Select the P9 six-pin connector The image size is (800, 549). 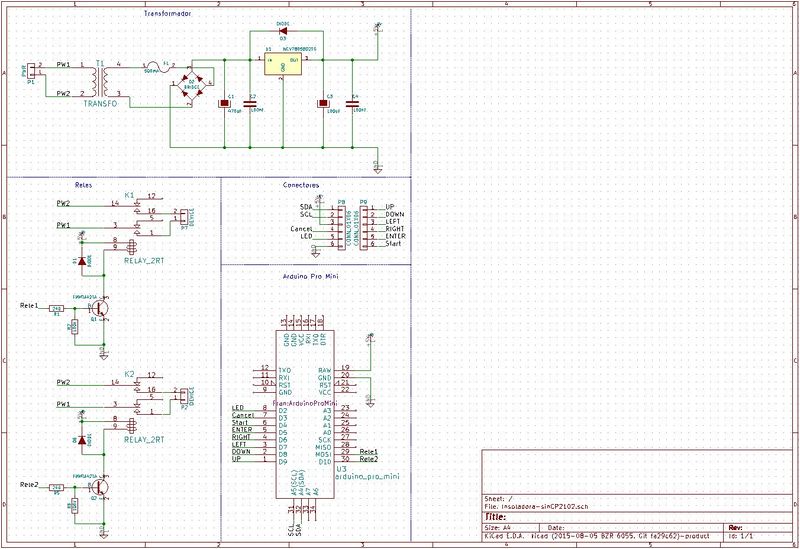(x=364, y=228)
